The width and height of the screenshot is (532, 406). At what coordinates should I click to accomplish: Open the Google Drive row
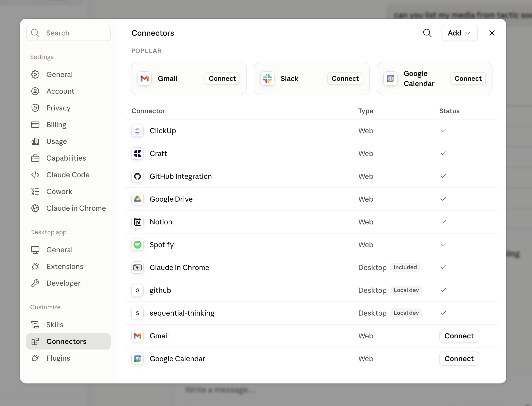(x=311, y=199)
